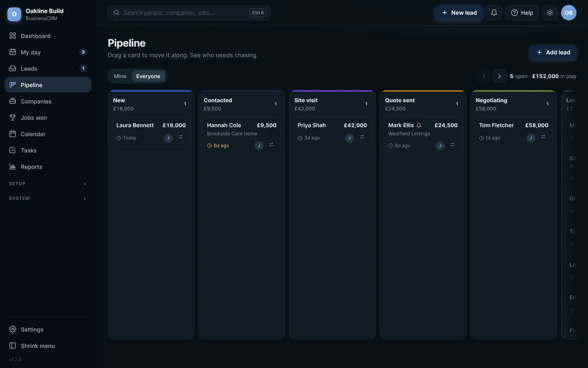Click the move arrows on Laura Bennett card
Screen dimensions: 588x368
(181, 137)
